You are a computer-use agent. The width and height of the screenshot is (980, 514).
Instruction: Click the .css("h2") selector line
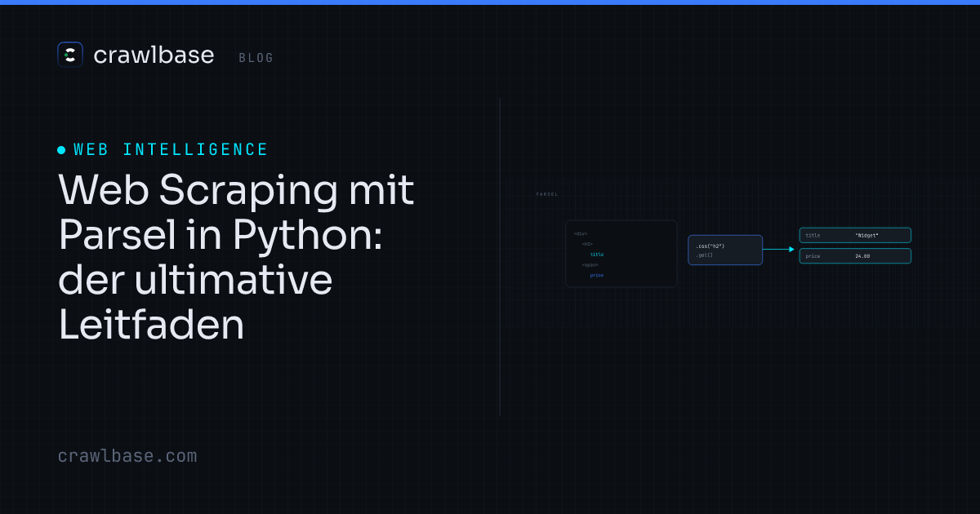[x=710, y=246]
